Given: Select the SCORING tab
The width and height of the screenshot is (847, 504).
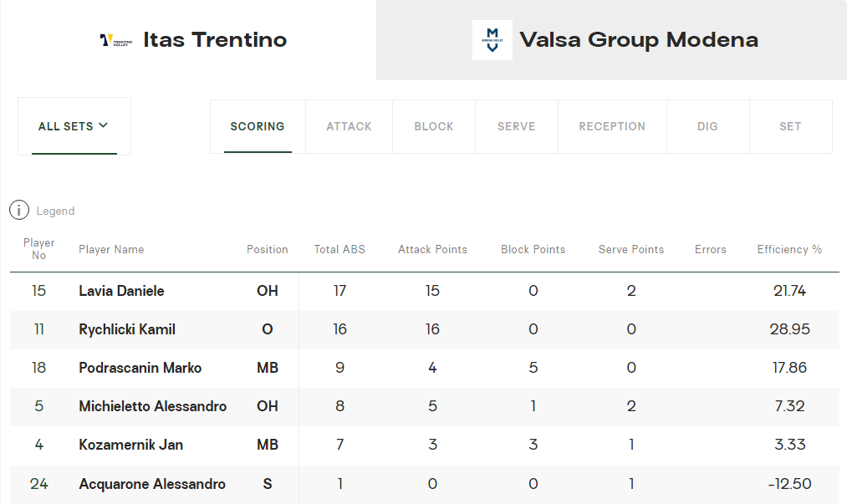Looking at the screenshot, I should (258, 126).
